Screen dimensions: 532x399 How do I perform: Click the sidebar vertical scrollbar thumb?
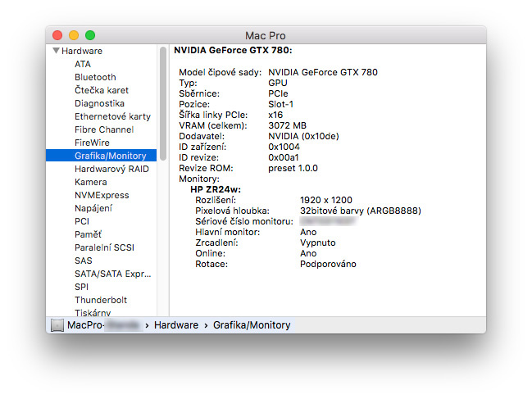coord(163,103)
